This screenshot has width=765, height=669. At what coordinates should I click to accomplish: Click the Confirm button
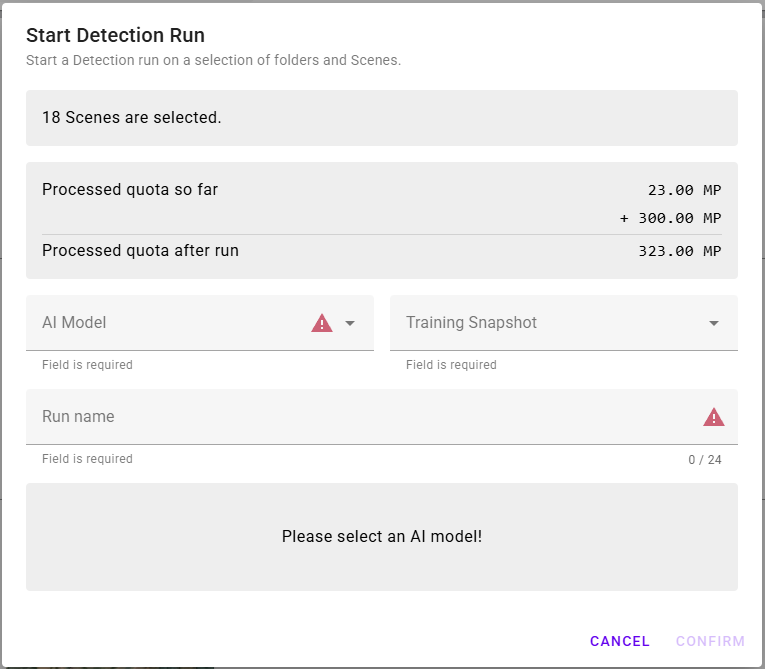pos(710,641)
